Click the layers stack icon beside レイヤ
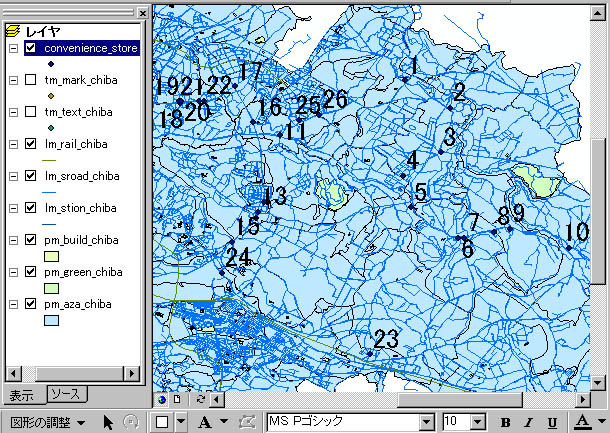The image size is (610, 433). point(13,31)
